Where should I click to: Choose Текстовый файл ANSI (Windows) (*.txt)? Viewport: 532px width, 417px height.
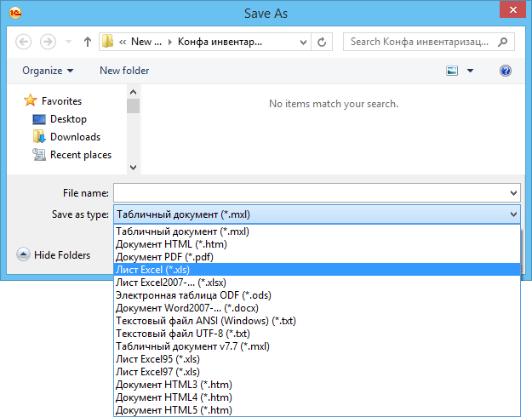(317, 321)
